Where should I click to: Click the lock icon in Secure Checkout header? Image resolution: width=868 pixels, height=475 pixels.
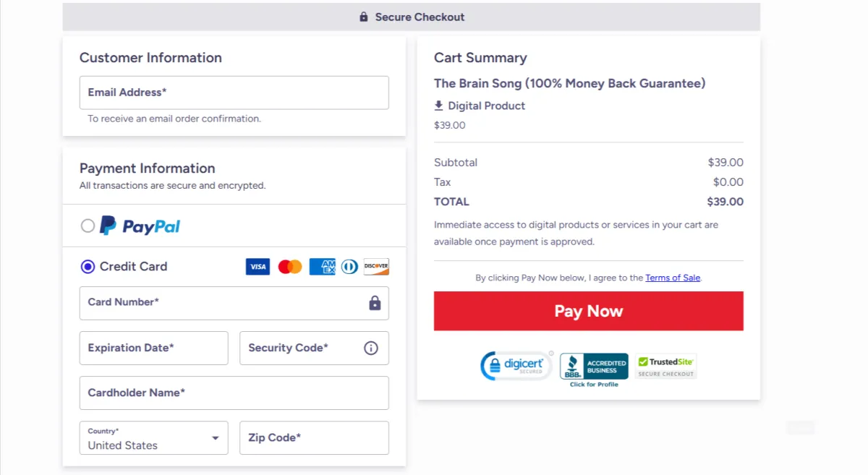pyautogui.click(x=364, y=17)
